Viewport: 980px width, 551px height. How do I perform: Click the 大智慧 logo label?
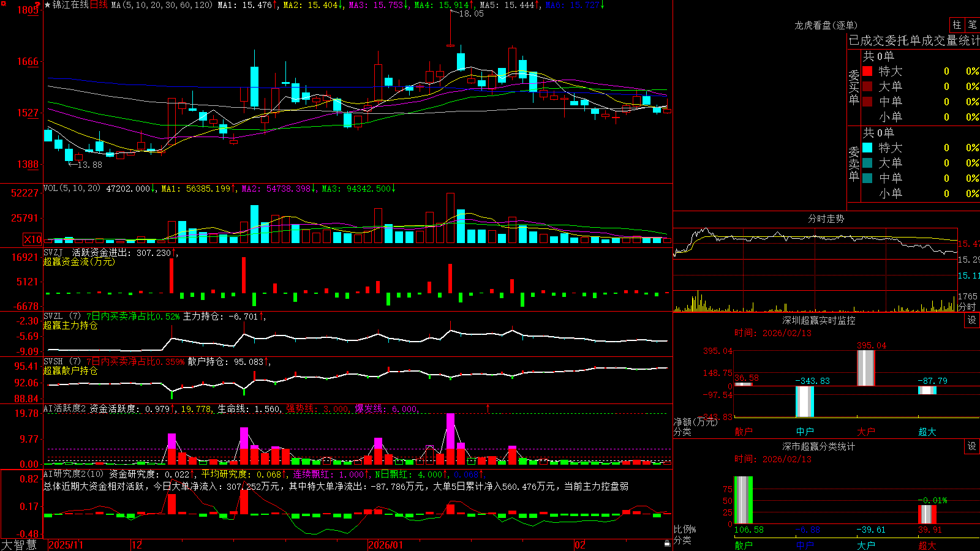click(x=19, y=545)
